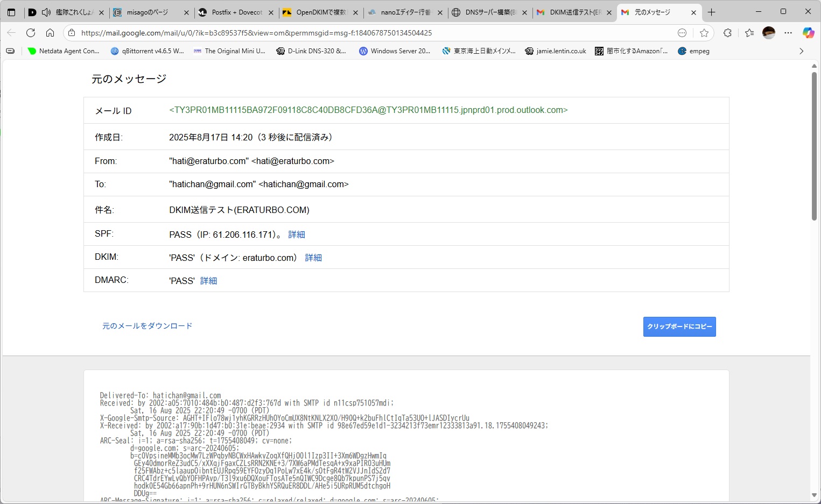Open jamie.lentin.co.uk bookmark
The image size is (821, 504).
click(556, 51)
